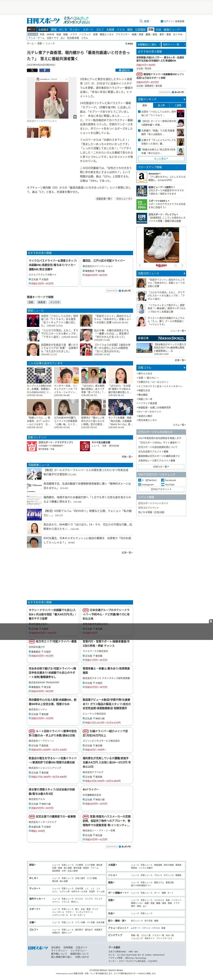Image resolution: width=213 pixels, height=980 pixels.
Task: Click the Milano Cortina Olympics 2026 logo
Action: (76, 20)
